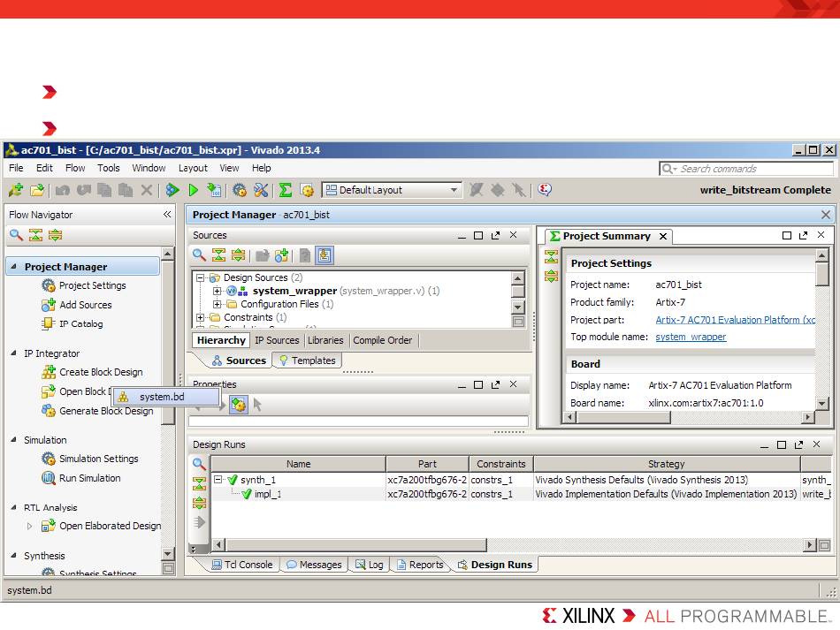The width and height of the screenshot is (840, 630).
Task: Click the toolbar icon left of Default Layout
Action: pyautogui.click(x=307, y=190)
